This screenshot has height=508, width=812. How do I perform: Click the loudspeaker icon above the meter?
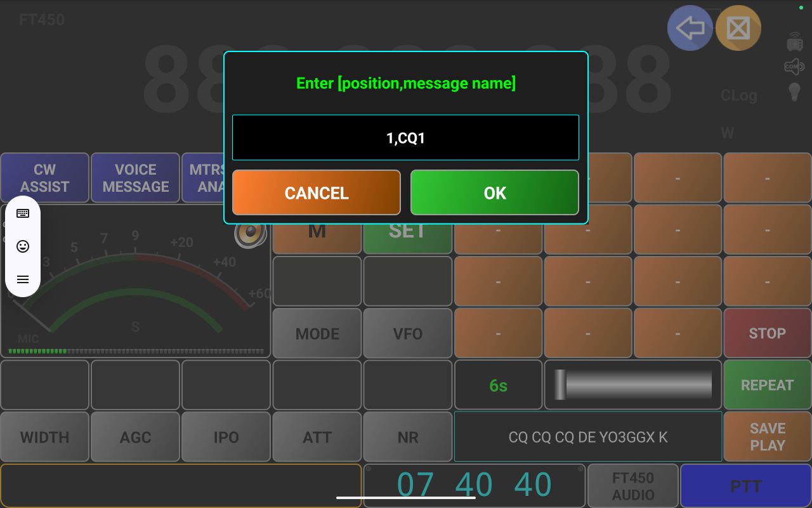250,233
